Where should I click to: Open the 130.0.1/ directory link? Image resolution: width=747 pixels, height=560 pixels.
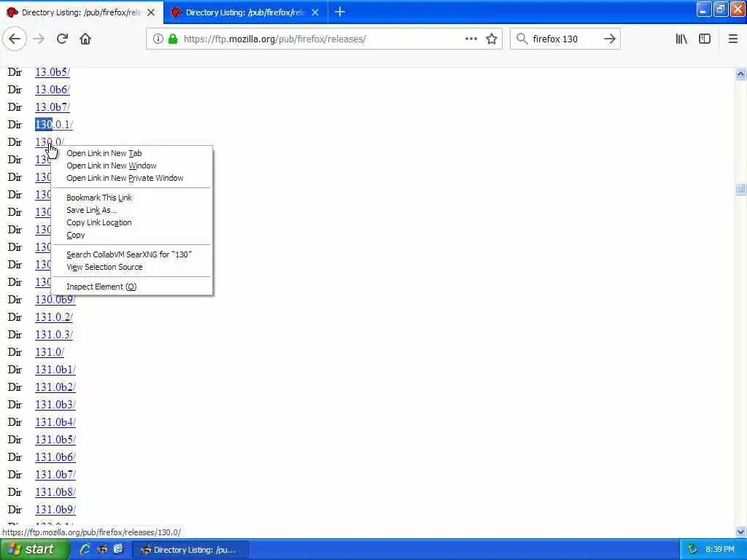pos(54,125)
